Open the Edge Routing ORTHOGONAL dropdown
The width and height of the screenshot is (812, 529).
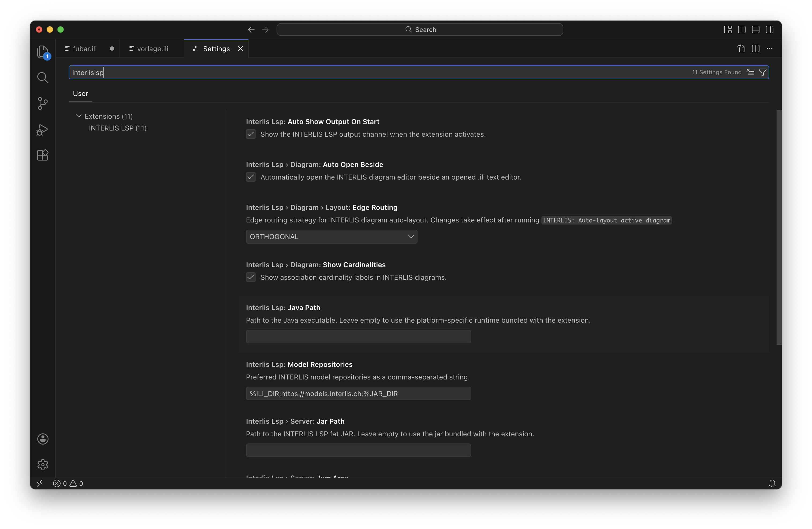[331, 236]
